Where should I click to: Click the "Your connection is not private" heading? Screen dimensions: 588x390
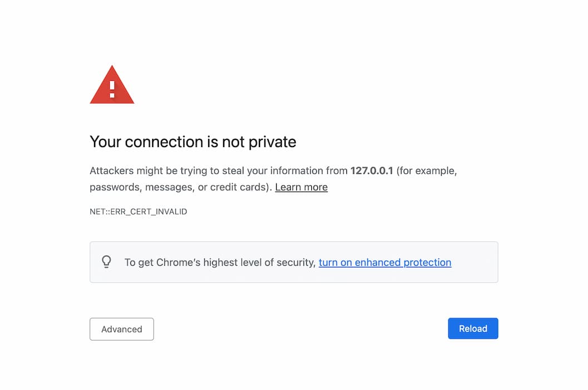pyautogui.click(x=193, y=142)
